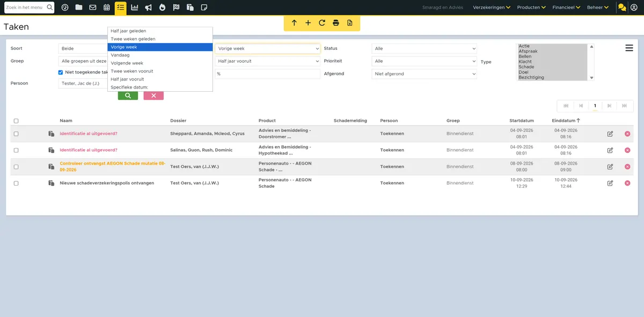Viewport: 644px width, 317px height.
Task: Select 'Vandaag' from the date list
Action: [160, 55]
